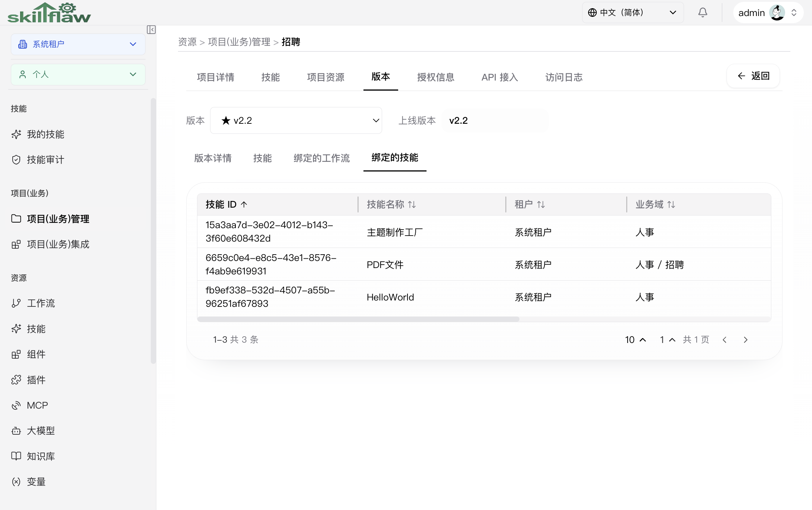
Task: Click the 返回 back button
Action: 753,76
